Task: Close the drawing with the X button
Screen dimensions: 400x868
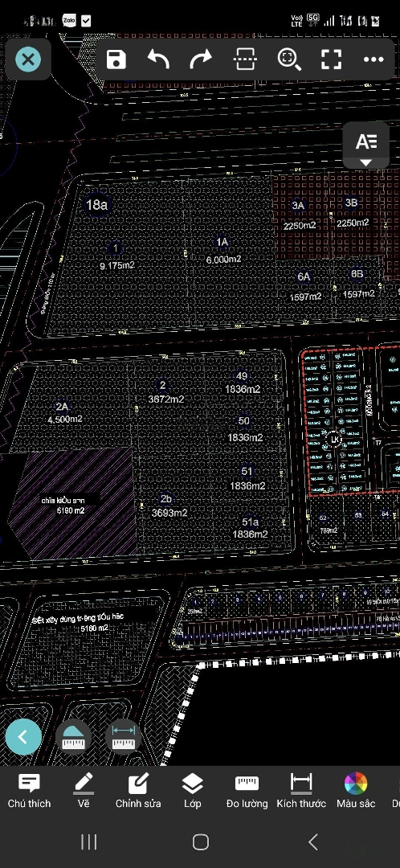Action: point(28,59)
